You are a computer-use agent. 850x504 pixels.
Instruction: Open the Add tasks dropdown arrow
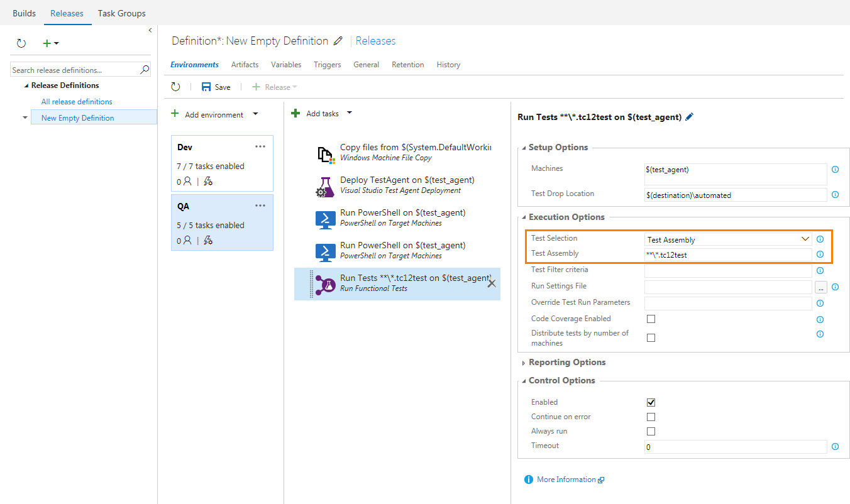click(350, 113)
